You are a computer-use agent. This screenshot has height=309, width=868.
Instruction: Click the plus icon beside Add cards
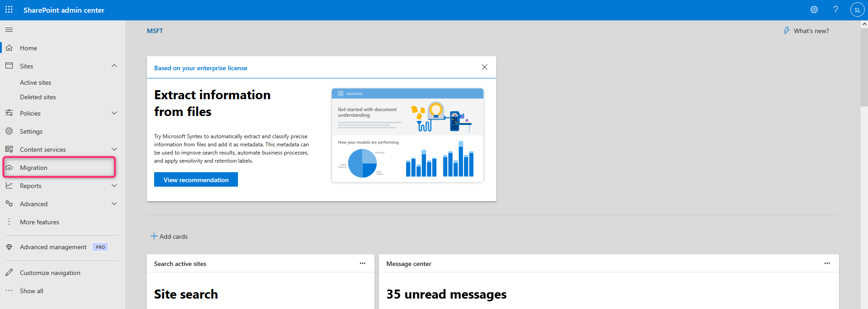click(x=154, y=236)
